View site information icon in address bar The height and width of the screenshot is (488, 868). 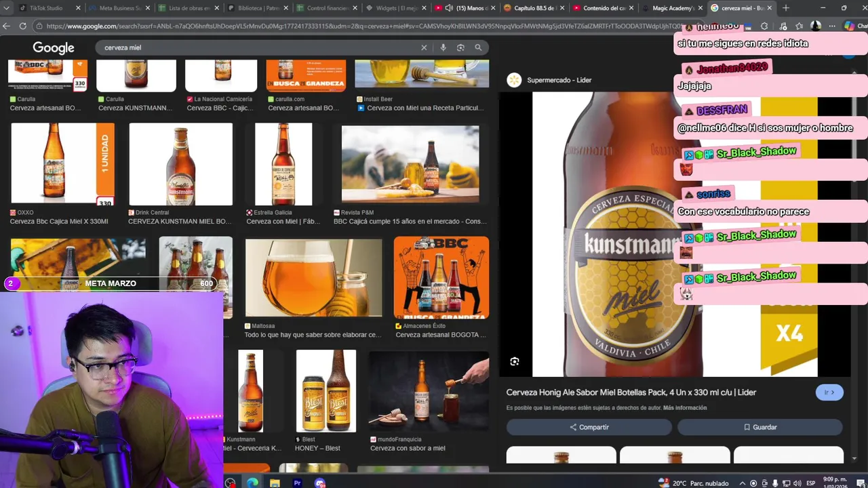pos(40,26)
